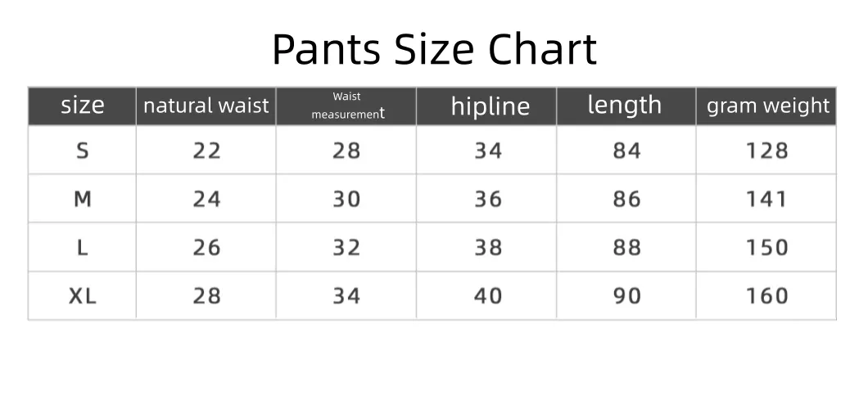
Task: Select the "length" column header
Action: pos(625,105)
